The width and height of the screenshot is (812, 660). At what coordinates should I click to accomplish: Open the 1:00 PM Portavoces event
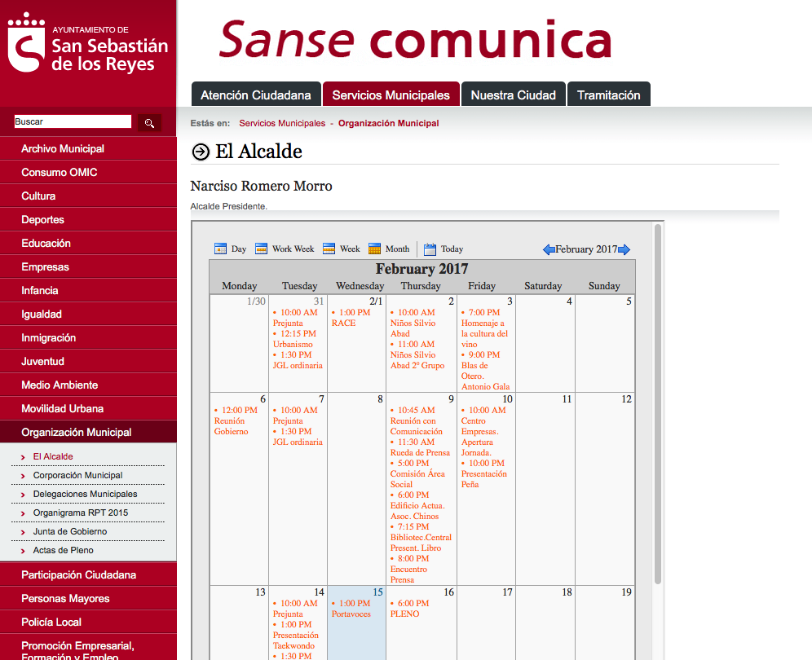pyautogui.click(x=351, y=609)
